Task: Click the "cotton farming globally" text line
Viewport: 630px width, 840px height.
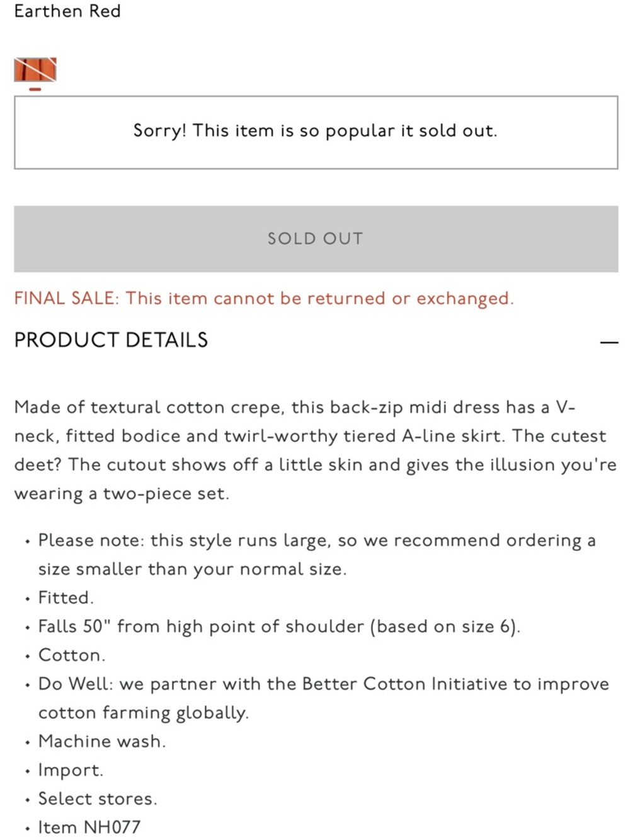Action: coord(144,713)
